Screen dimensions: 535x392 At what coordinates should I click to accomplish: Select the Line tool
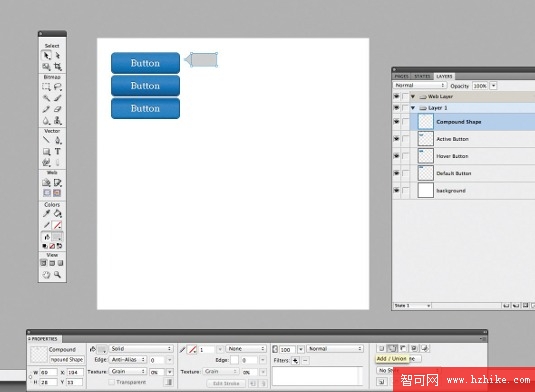[46, 140]
